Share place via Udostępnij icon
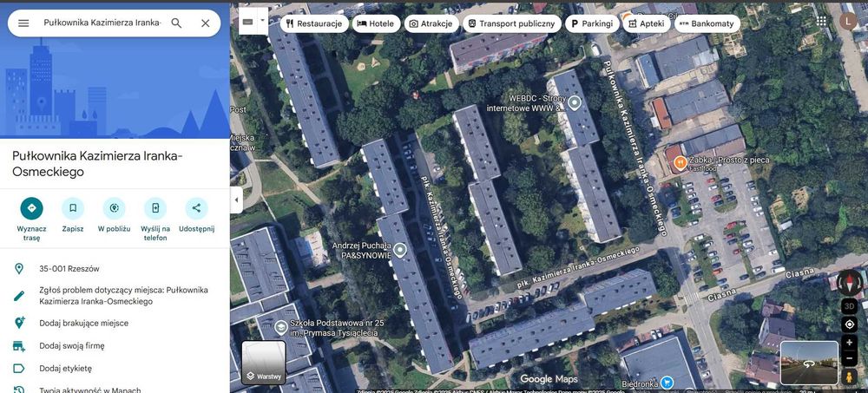The width and height of the screenshot is (868, 393). point(196,208)
